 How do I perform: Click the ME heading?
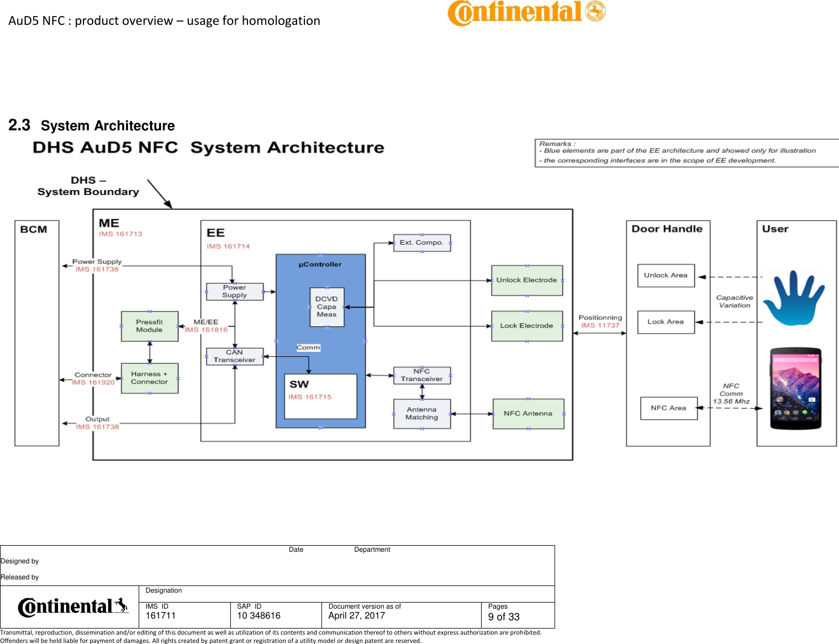(x=109, y=224)
